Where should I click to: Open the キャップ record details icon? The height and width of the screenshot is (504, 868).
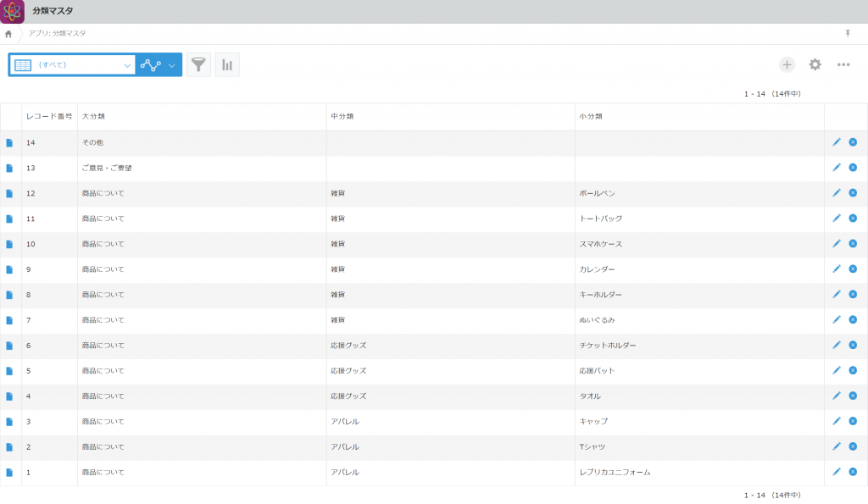tap(9, 421)
